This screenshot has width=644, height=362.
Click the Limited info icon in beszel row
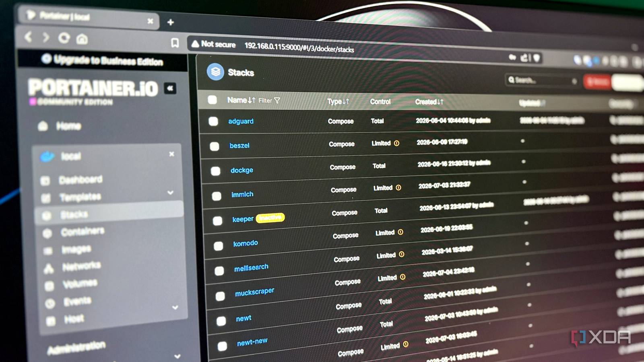[396, 143]
